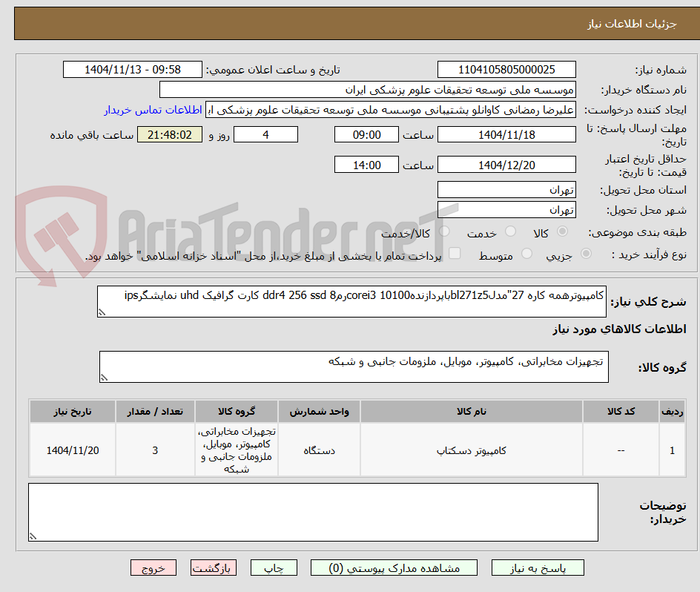Click the 'شماره نیاز:' label
This screenshot has height=592, width=700.
coord(661,70)
